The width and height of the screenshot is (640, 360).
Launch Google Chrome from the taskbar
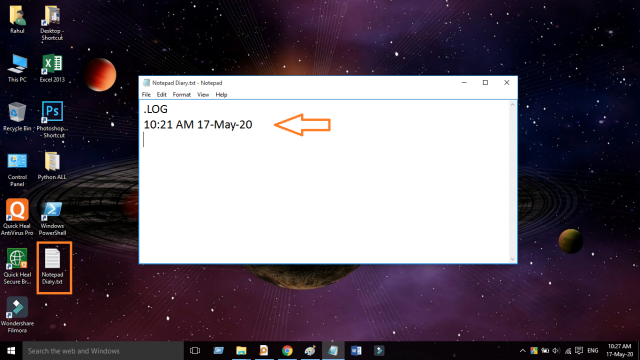pos(287,351)
